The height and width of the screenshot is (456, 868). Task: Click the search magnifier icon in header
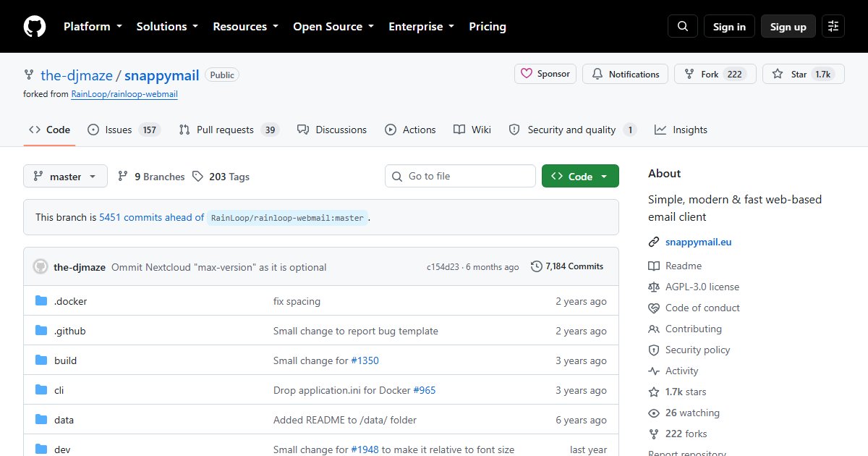pyautogui.click(x=683, y=27)
